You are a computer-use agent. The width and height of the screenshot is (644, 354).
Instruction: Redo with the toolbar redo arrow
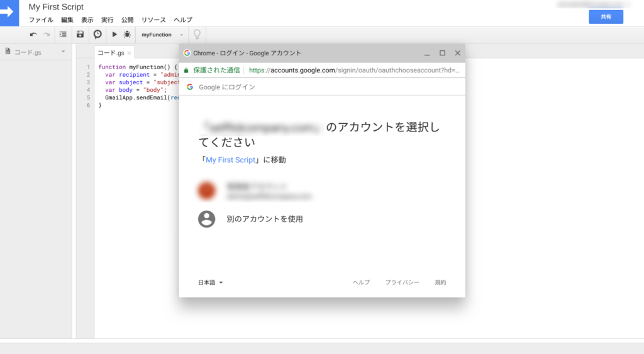(x=47, y=35)
